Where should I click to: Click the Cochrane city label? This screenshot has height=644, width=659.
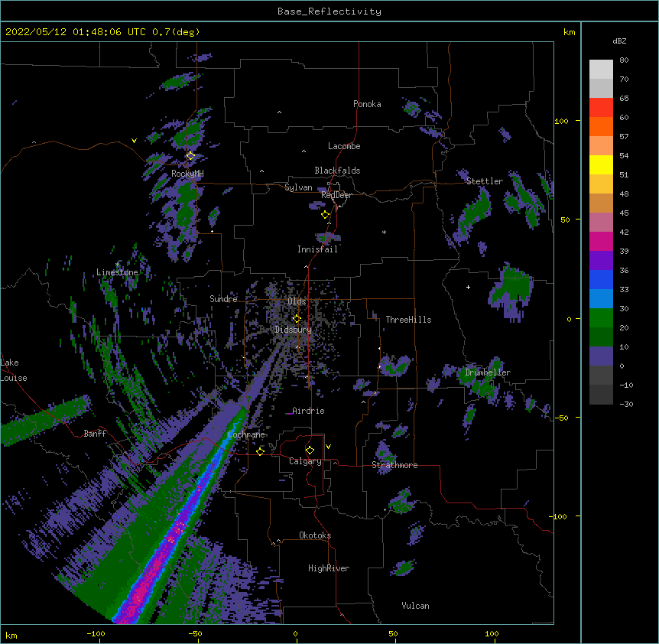click(246, 434)
